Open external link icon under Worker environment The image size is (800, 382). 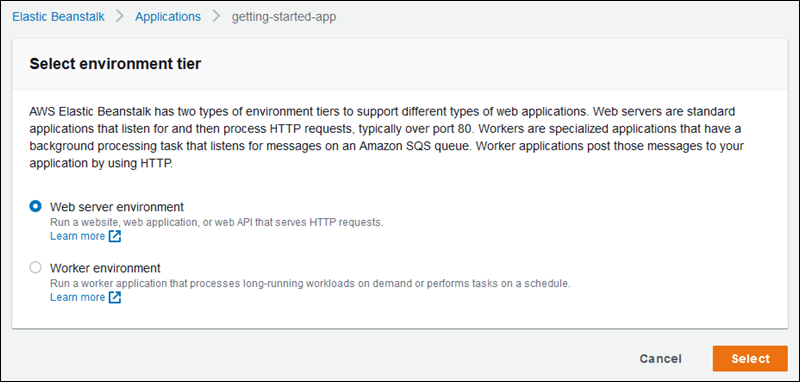click(115, 298)
